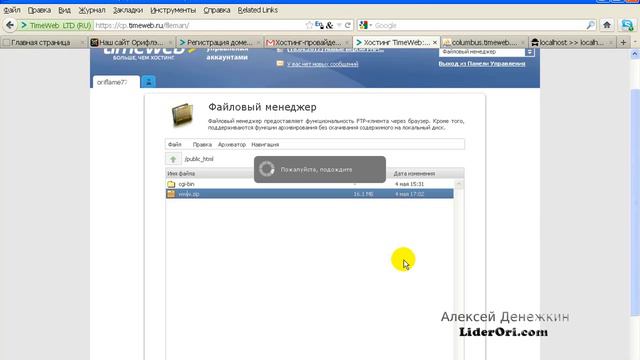
Task: Click into the URL address field
Action: point(200,25)
